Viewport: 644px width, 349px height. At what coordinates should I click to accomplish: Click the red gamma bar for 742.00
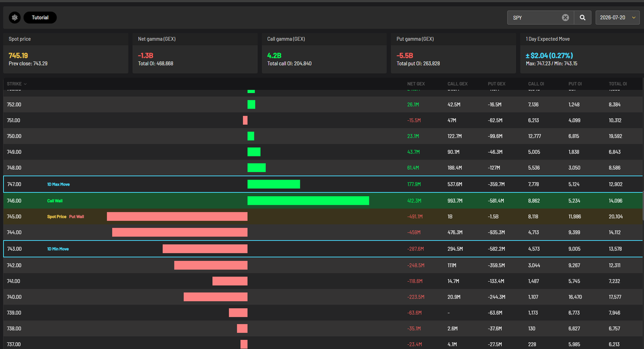click(211, 265)
